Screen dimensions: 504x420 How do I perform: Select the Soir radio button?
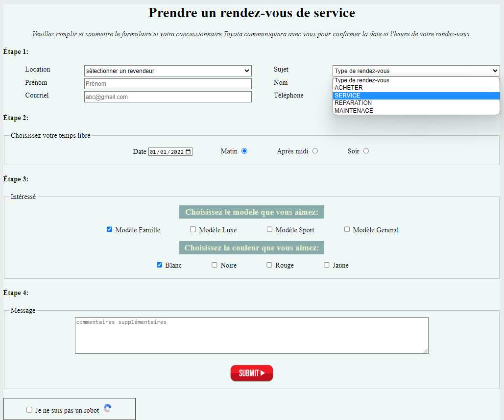pos(364,151)
